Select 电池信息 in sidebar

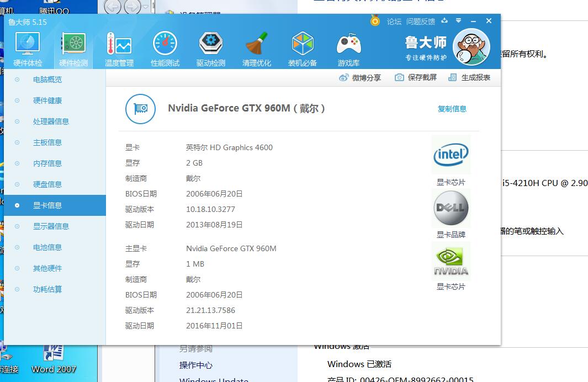[x=55, y=247]
